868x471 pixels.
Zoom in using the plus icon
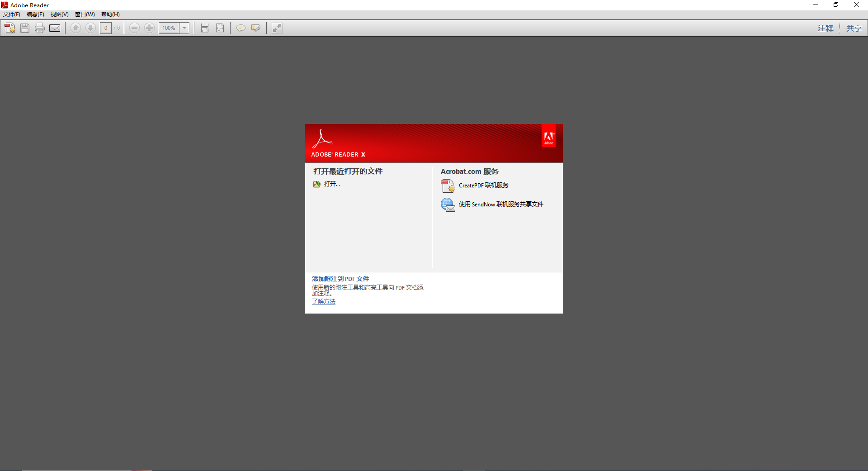pos(149,28)
